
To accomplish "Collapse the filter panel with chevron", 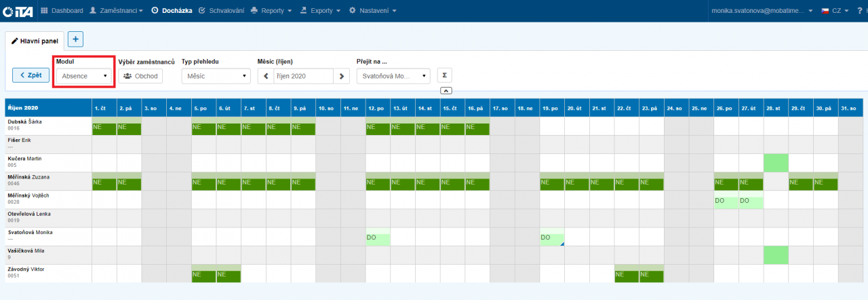I will pyautogui.click(x=446, y=90).
